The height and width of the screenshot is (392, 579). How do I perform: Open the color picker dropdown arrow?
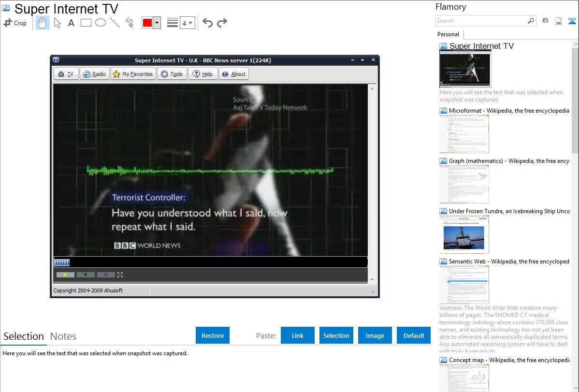coord(157,23)
